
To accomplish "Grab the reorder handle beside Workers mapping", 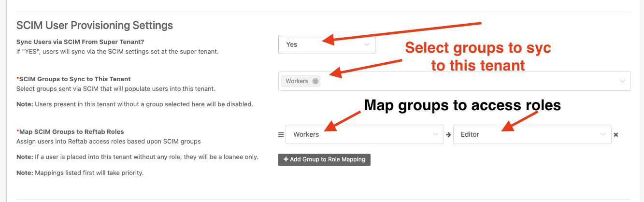I will (281, 135).
